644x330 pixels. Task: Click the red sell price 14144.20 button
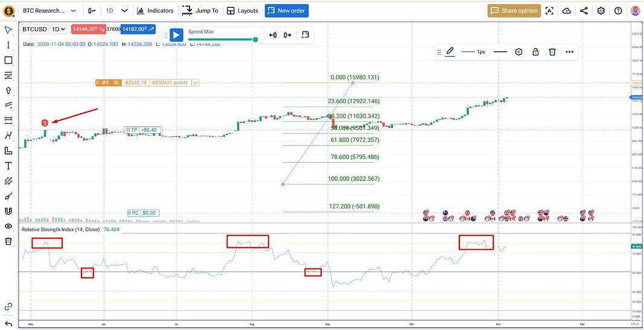point(88,29)
